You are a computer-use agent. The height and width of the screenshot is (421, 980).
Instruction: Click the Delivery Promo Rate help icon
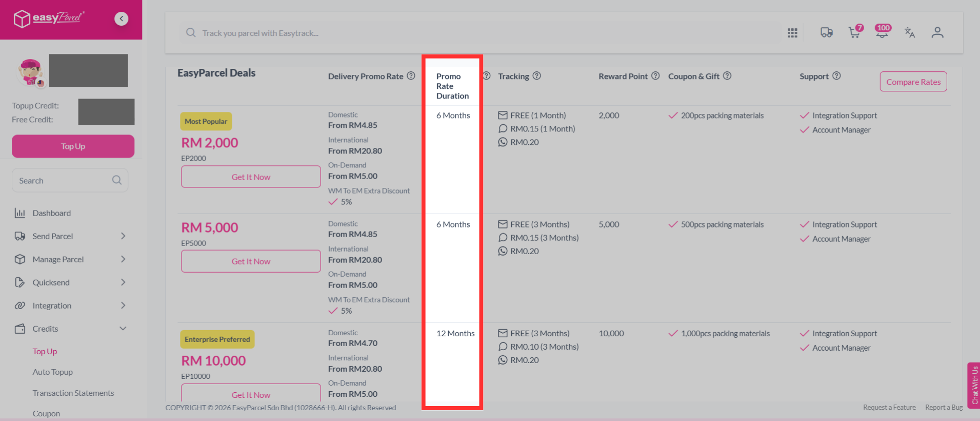click(x=411, y=76)
